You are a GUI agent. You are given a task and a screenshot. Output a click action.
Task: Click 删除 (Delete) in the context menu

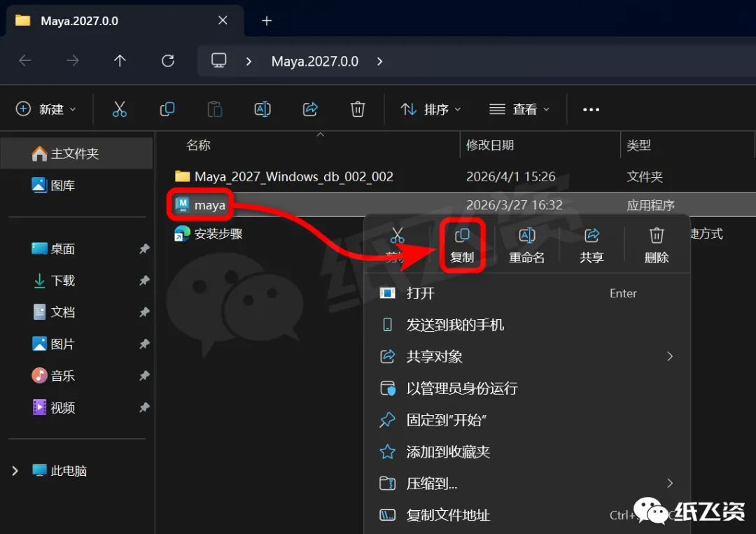click(656, 246)
